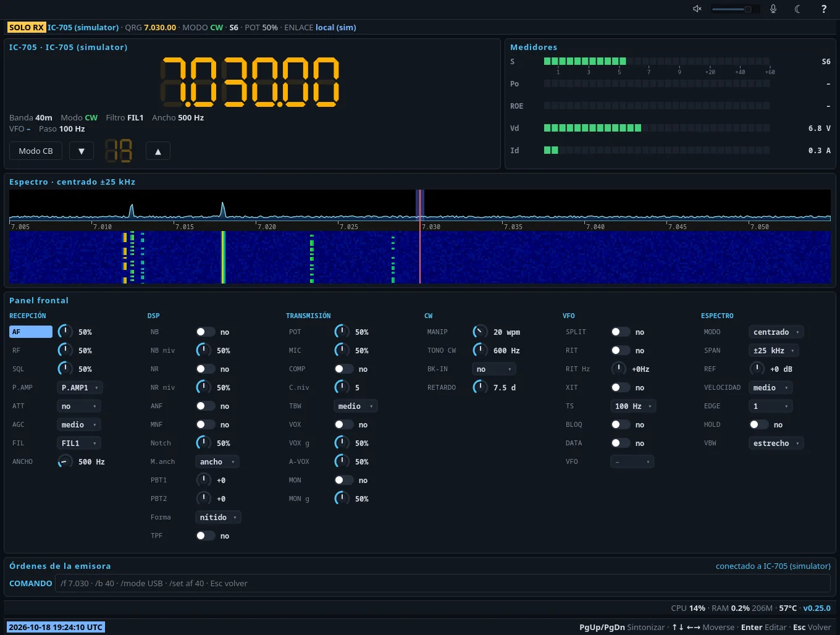Viewport: 840px width, 635px height.
Task: Switch theme with the moon icon
Action: [798, 9]
